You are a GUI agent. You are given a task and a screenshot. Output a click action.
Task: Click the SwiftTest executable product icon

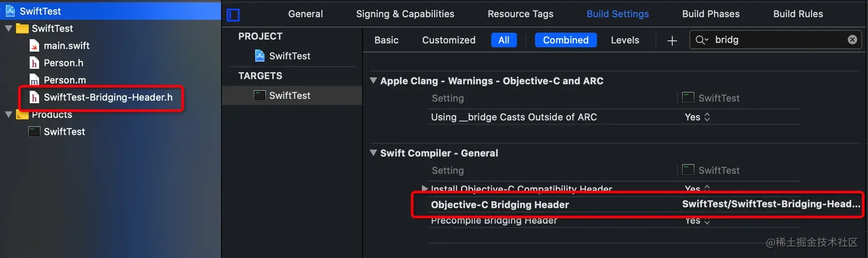[x=34, y=132]
